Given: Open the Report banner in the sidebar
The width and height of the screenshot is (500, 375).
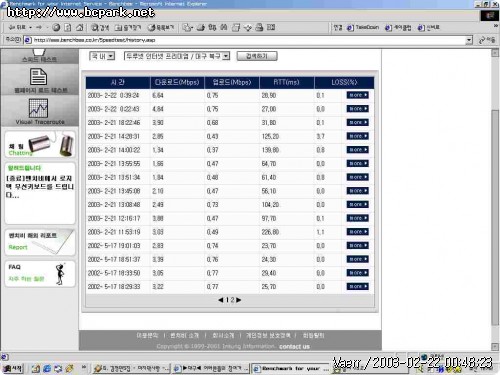Looking at the screenshot, I should (40, 242).
